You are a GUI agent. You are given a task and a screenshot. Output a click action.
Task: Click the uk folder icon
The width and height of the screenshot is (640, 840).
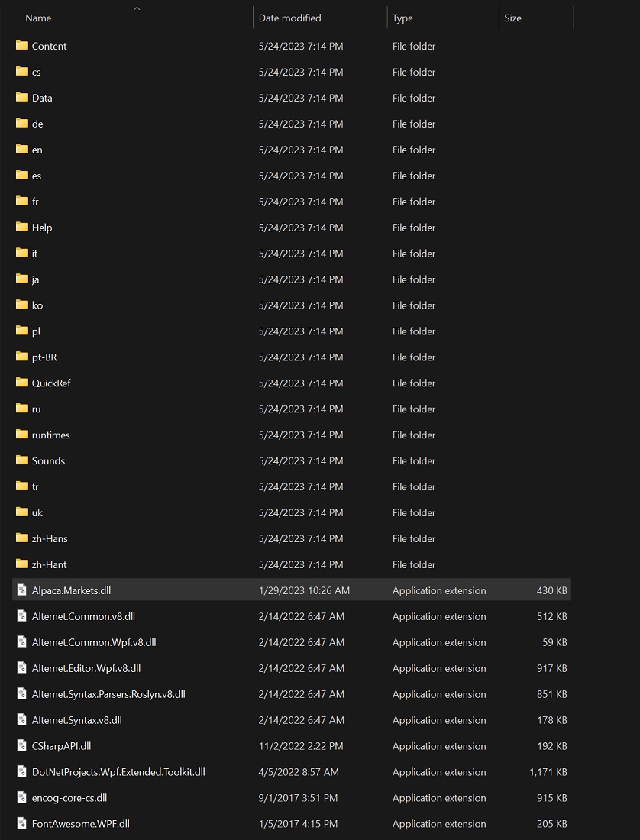(x=22, y=512)
